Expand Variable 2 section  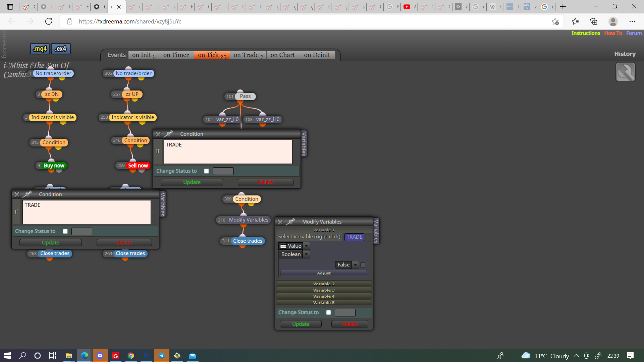[x=324, y=284]
